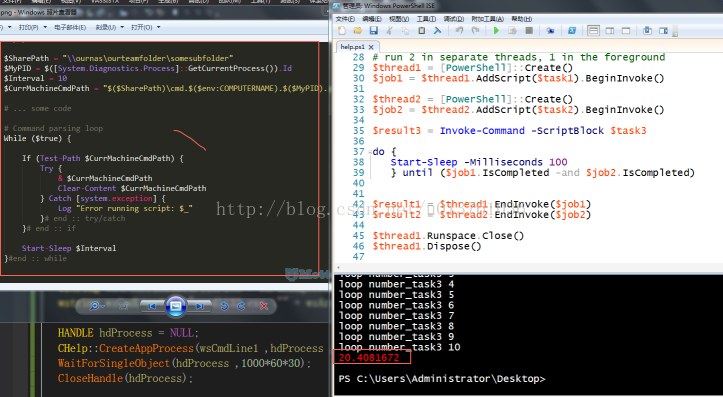Open the zoom magnifier control in Photo Viewer
Image resolution: width=723 pixels, height=397 pixels.
click(96, 306)
